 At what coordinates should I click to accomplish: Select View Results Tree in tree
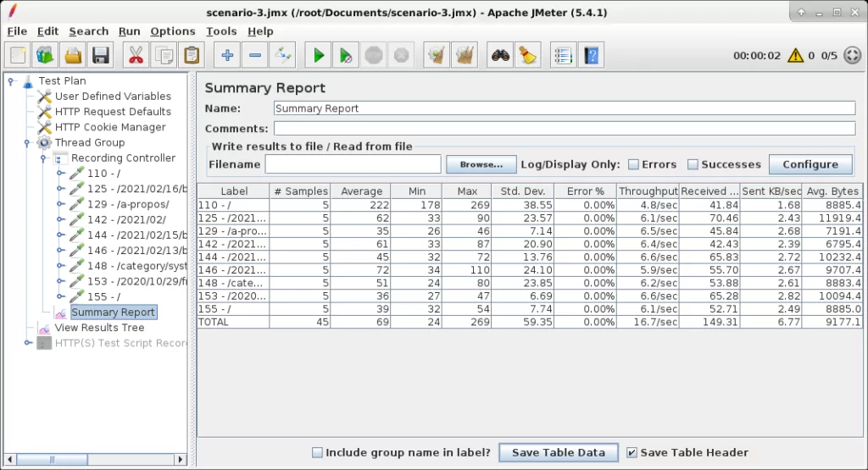(99, 328)
